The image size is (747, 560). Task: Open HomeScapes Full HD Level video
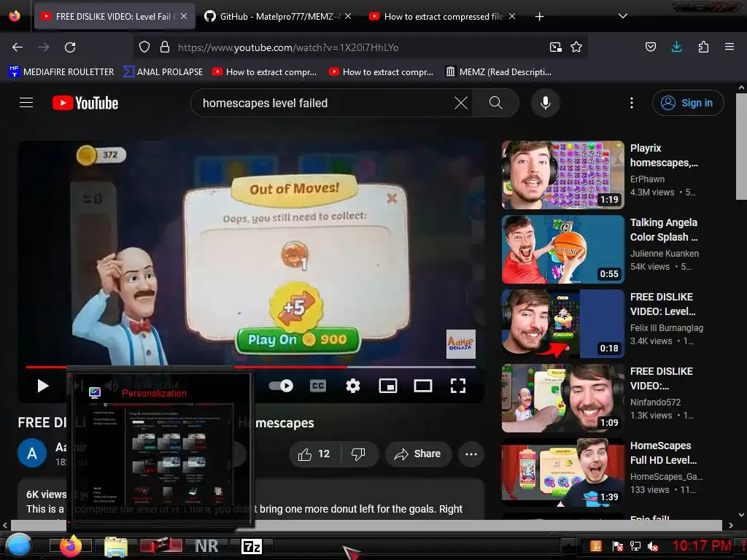click(562, 472)
